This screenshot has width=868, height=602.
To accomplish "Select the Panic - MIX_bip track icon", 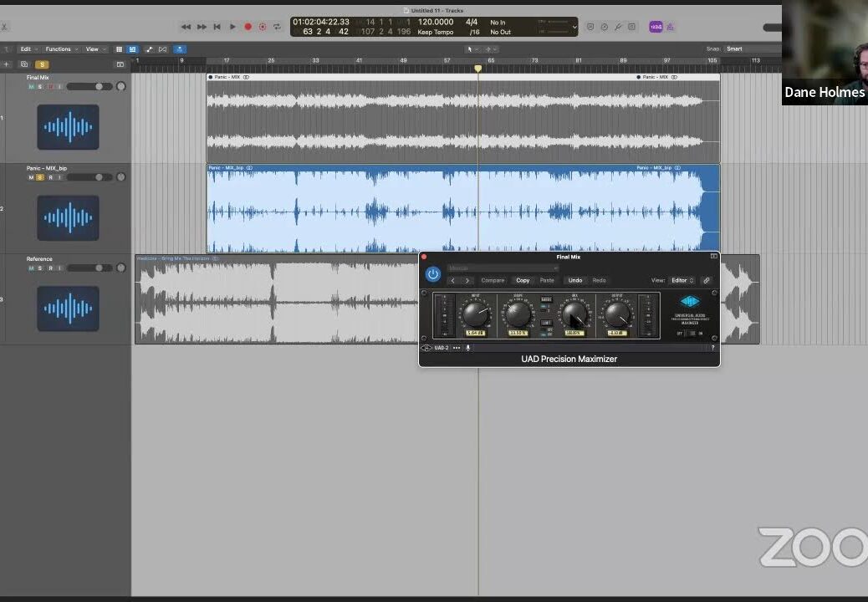I will (x=68, y=217).
